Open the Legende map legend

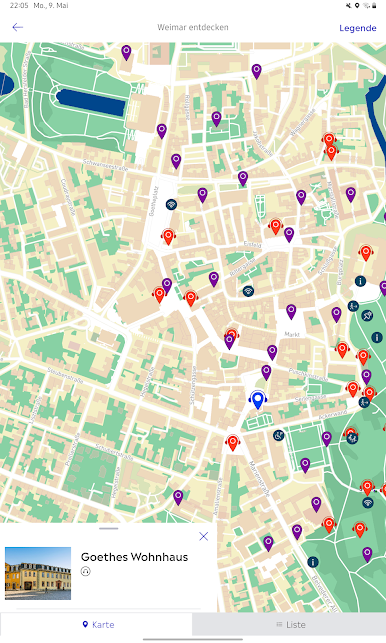pos(358,28)
